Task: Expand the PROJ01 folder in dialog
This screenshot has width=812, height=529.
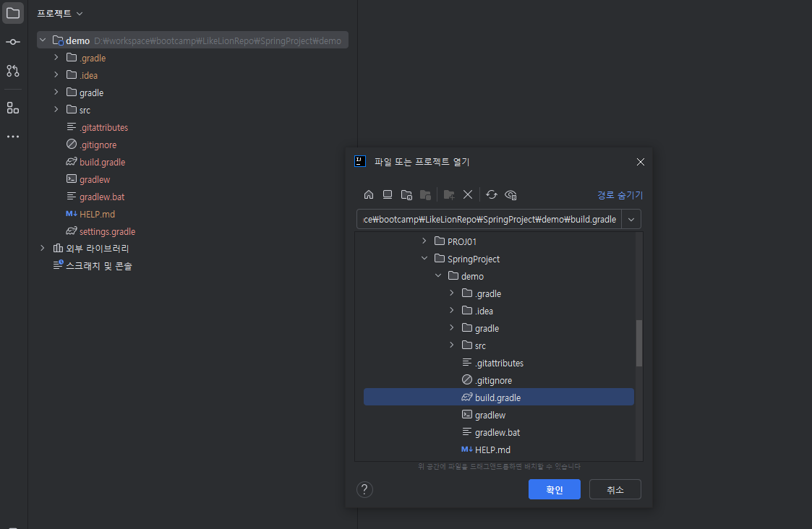Action: [x=424, y=241]
